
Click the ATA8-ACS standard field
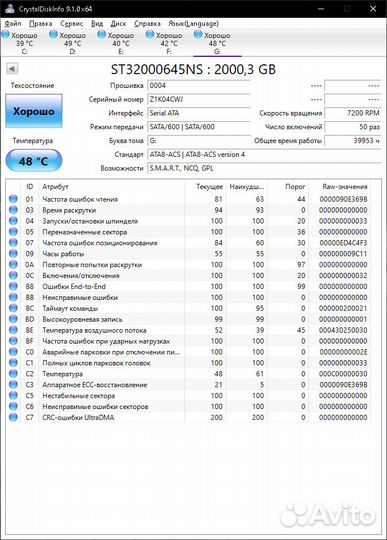tap(264, 154)
